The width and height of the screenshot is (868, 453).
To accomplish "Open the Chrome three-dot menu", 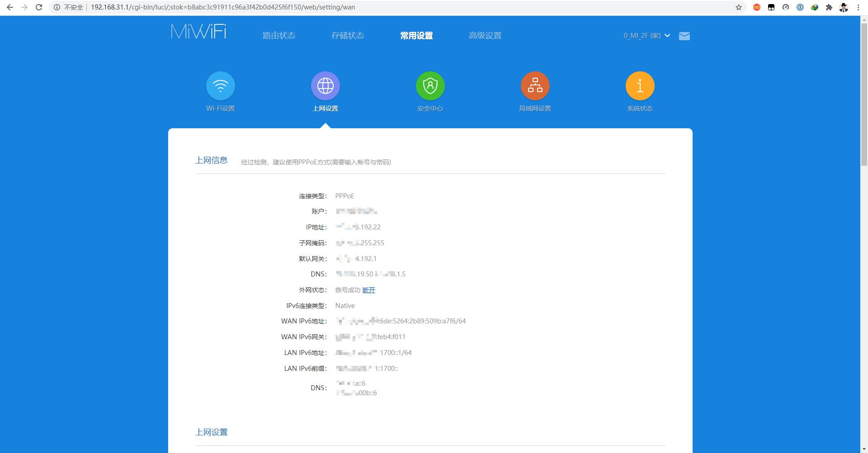I will click(x=858, y=7).
